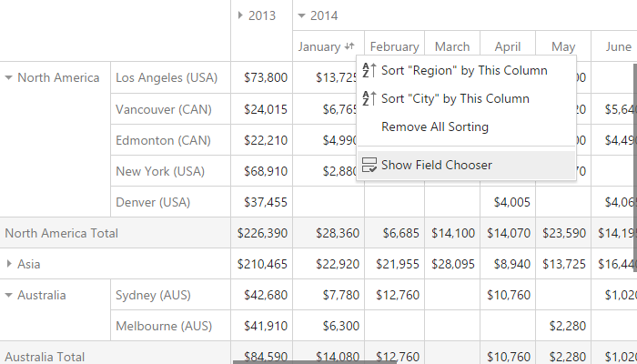Viewport: 637px width, 364px height.
Task: Click the vertical scrollbar thumb on the right edge
Action: pyautogui.click(x=634, y=167)
